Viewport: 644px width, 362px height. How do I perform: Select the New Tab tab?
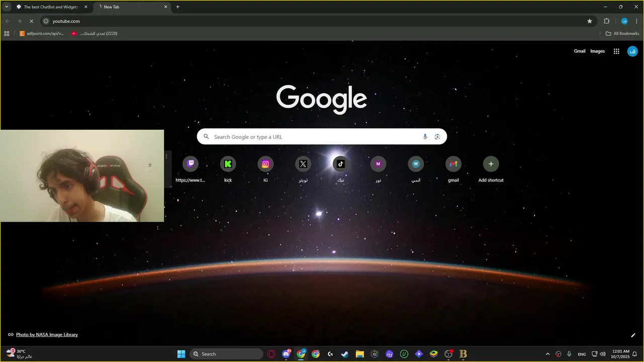click(x=132, y=7)
